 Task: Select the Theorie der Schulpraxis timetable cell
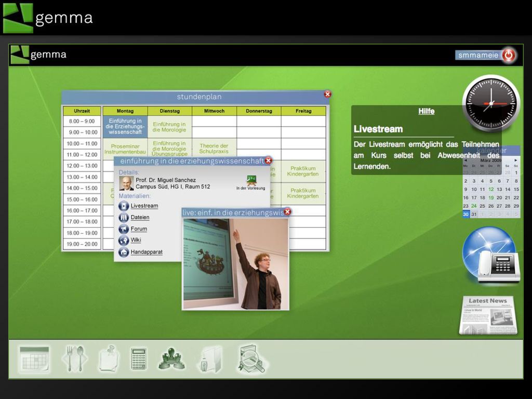214,149
